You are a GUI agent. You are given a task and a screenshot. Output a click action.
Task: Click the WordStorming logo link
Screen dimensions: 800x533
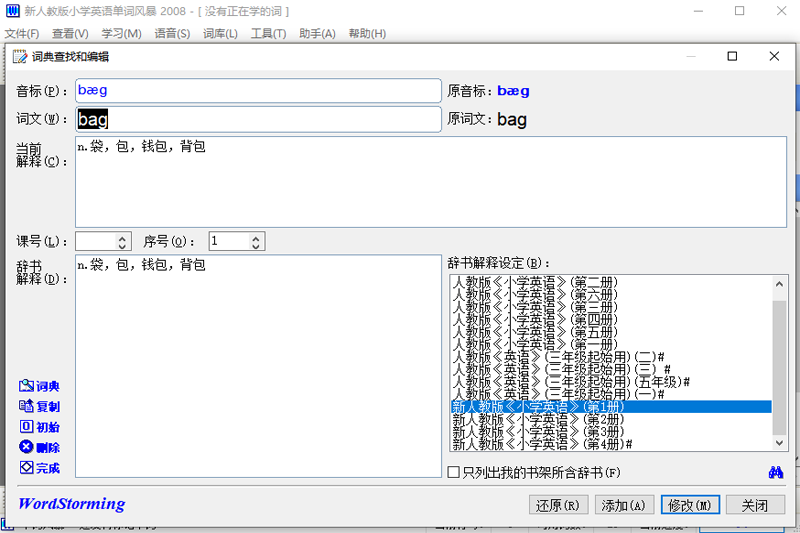pos(71,504)
